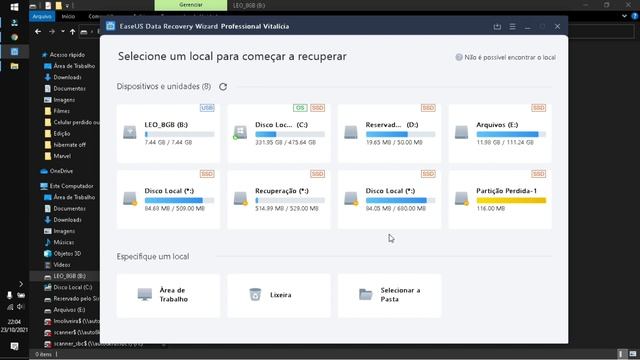Click the volume icon in system tray
The width and height of the screenshot is (640, 360).
(20, 307)
